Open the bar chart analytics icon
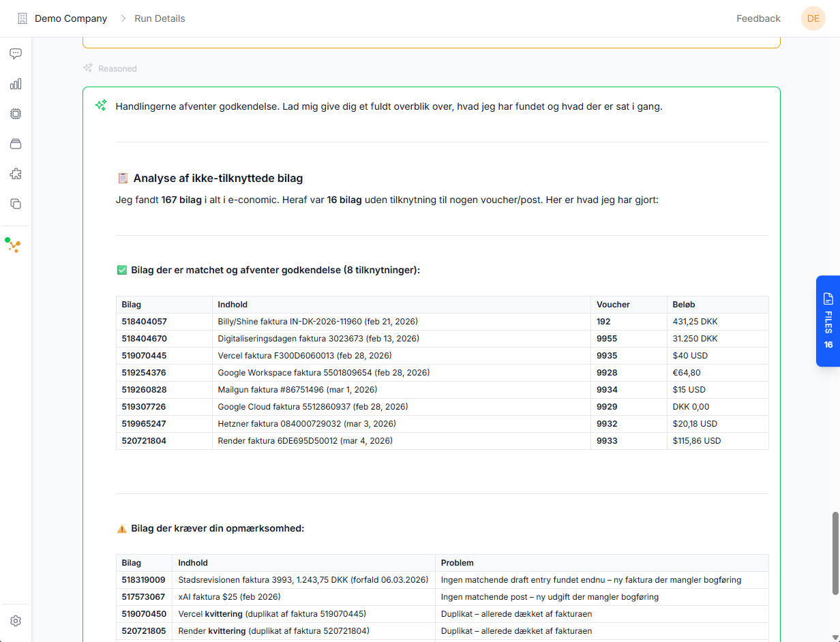The image size is (840, 642). [x=16, y=84]
